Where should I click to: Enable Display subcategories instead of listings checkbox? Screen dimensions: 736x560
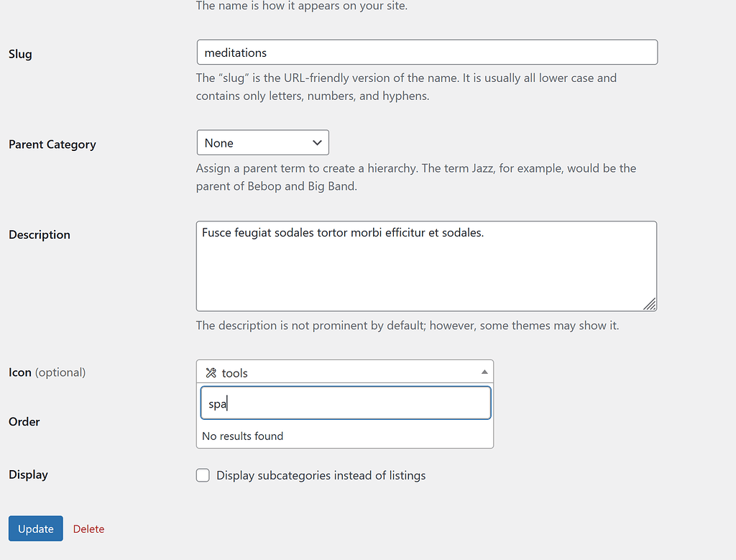click(203, 475)
